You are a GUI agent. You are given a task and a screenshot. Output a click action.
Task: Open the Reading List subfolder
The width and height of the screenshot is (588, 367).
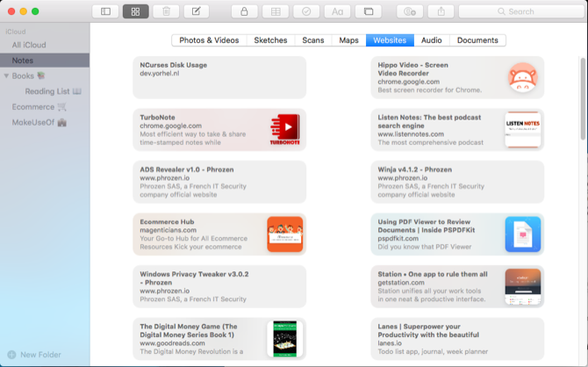45,91
